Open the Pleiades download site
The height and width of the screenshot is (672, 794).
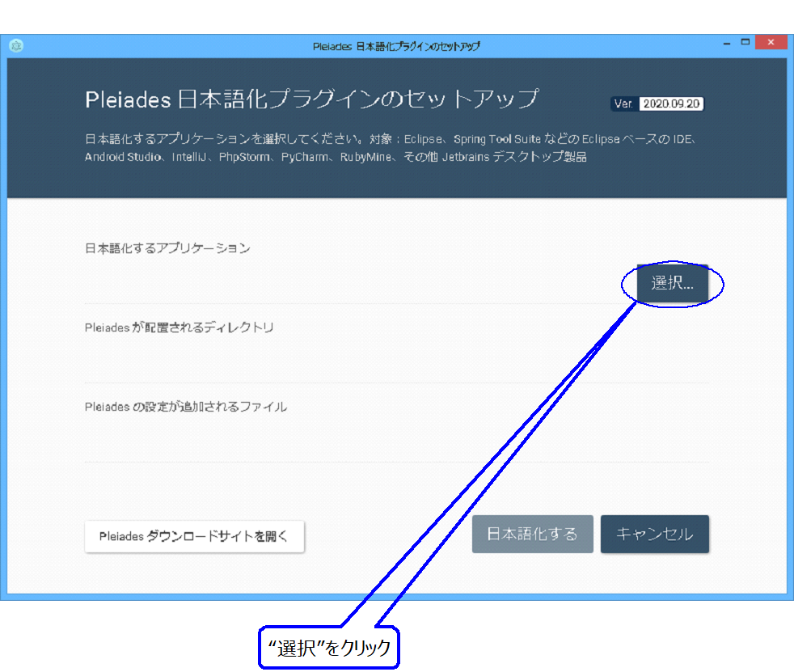(194, 536)
